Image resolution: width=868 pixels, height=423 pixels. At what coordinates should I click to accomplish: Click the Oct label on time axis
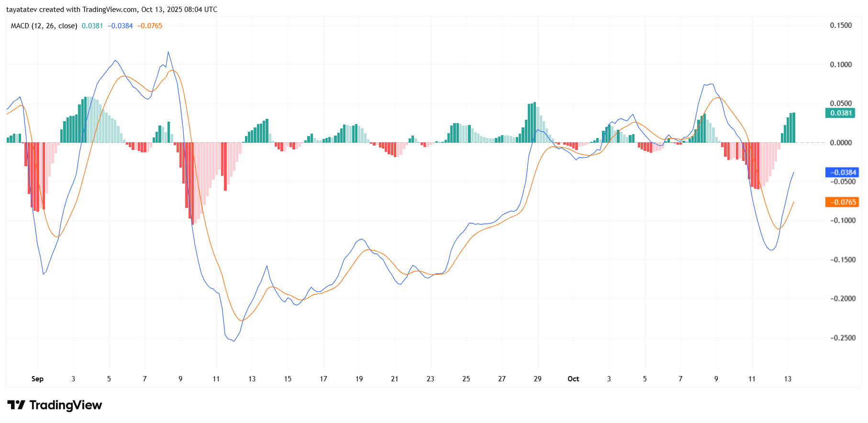click(x=573, y=379)
